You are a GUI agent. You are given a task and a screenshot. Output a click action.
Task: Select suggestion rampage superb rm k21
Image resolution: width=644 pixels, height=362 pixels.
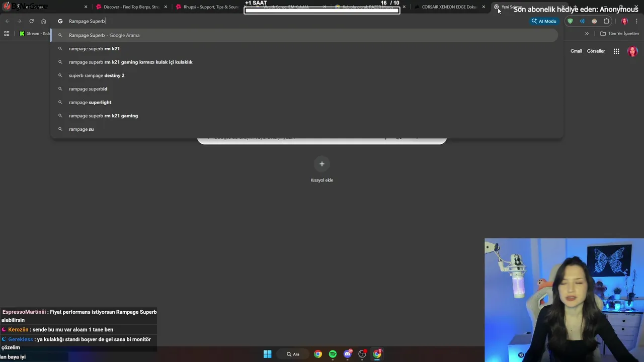(304, 49)
